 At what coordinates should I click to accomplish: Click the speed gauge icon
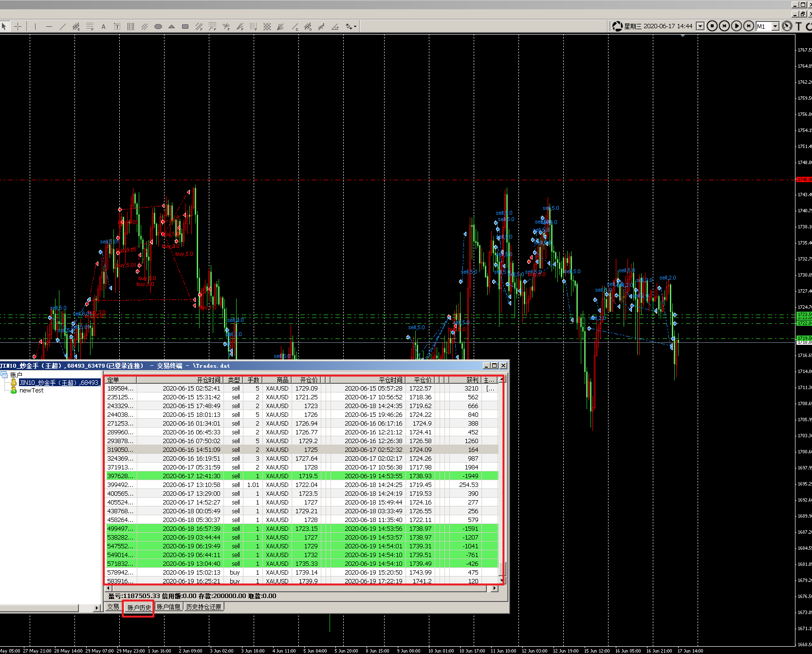click(x=787, y=26)
